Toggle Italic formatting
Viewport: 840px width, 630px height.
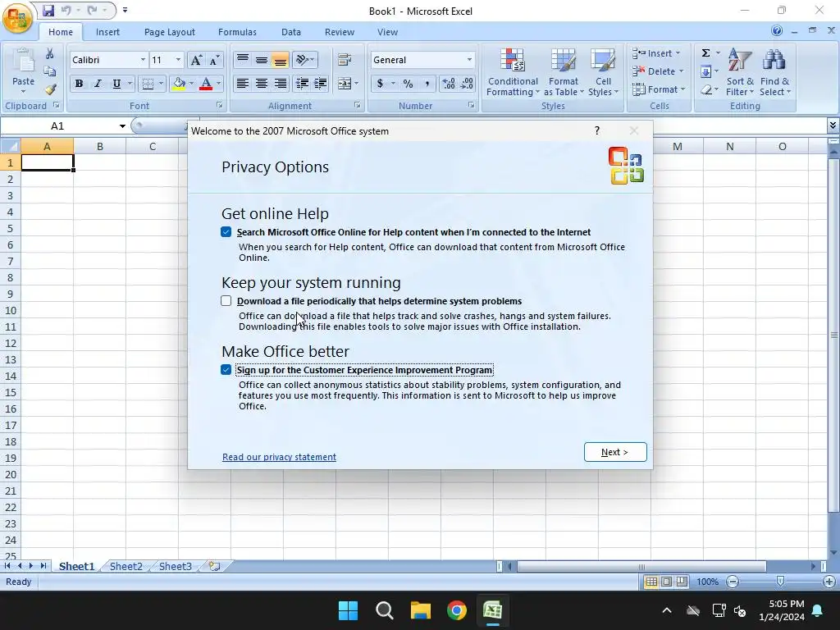tap(98, 84)
